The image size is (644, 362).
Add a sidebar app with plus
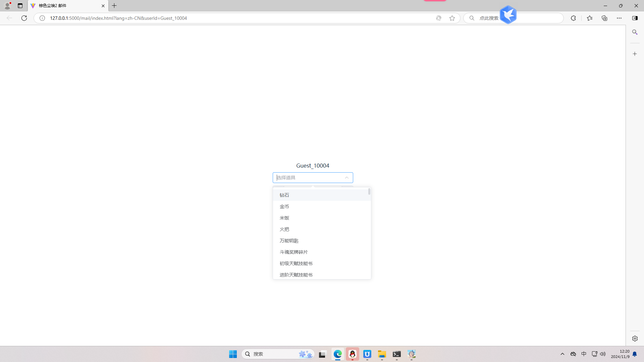click(635, 54)
